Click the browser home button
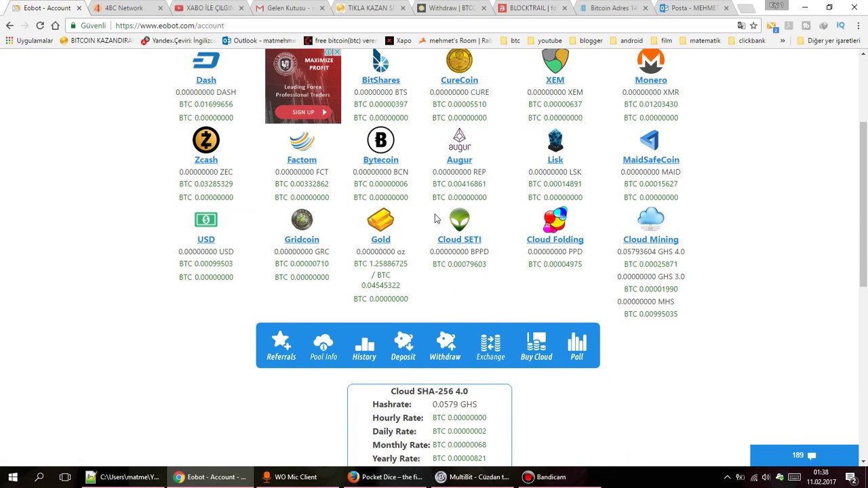Image resolution: width=868 pixels, height=488 pixels. tap(56, 26)
